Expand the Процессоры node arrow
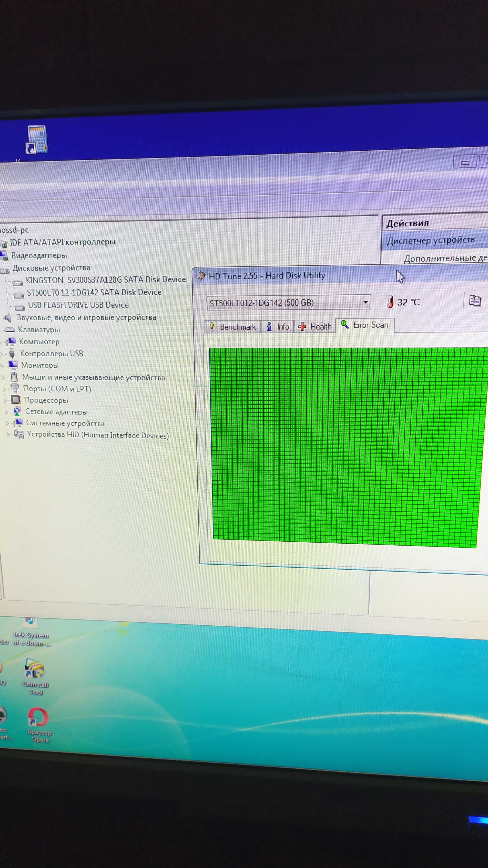 pos(5,401)
